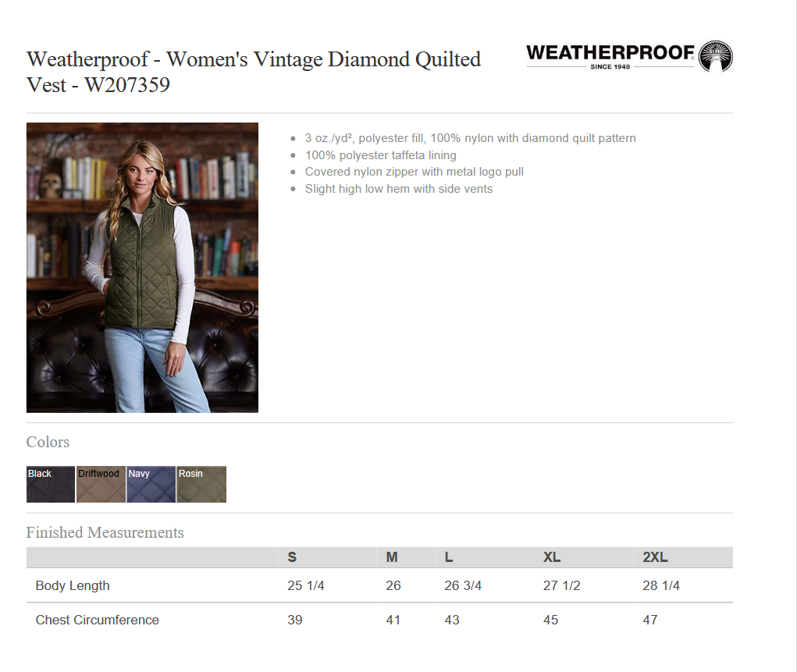Click the Body Length value 28 1/4
Screen dimensions: 797x672
660,585
